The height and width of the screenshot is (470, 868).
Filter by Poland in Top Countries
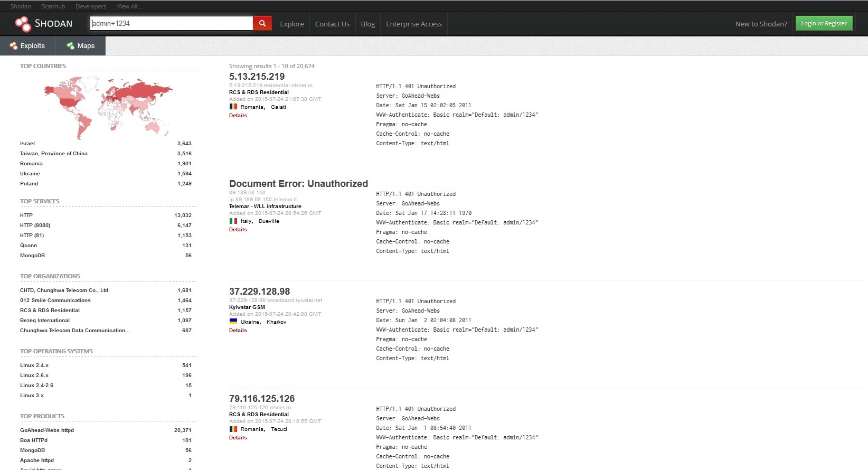pos(29,184)
